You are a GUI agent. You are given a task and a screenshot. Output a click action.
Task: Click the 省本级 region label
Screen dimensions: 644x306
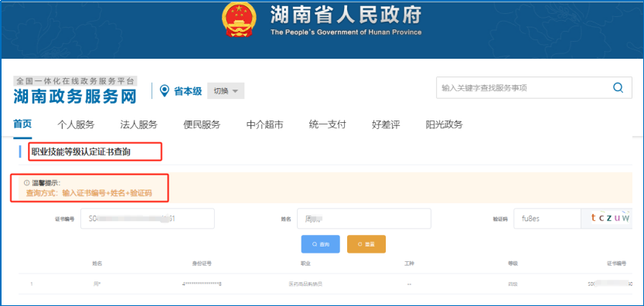pyautogui.click(x=188, y=91)
